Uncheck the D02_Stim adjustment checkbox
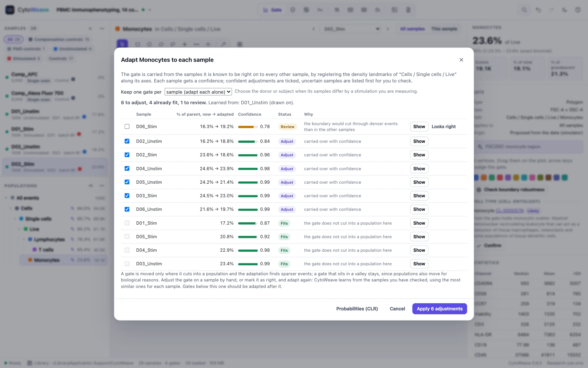 (127, 155)
